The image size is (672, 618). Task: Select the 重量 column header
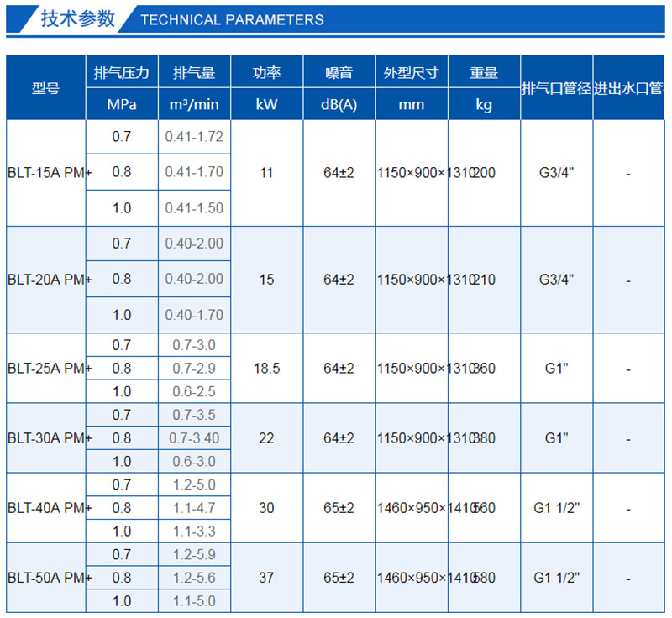[484, 72]
